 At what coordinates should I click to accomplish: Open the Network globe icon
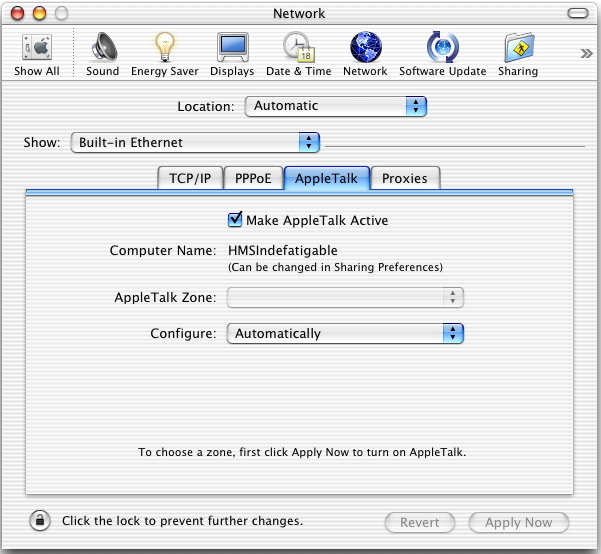(x=366, y=48)
